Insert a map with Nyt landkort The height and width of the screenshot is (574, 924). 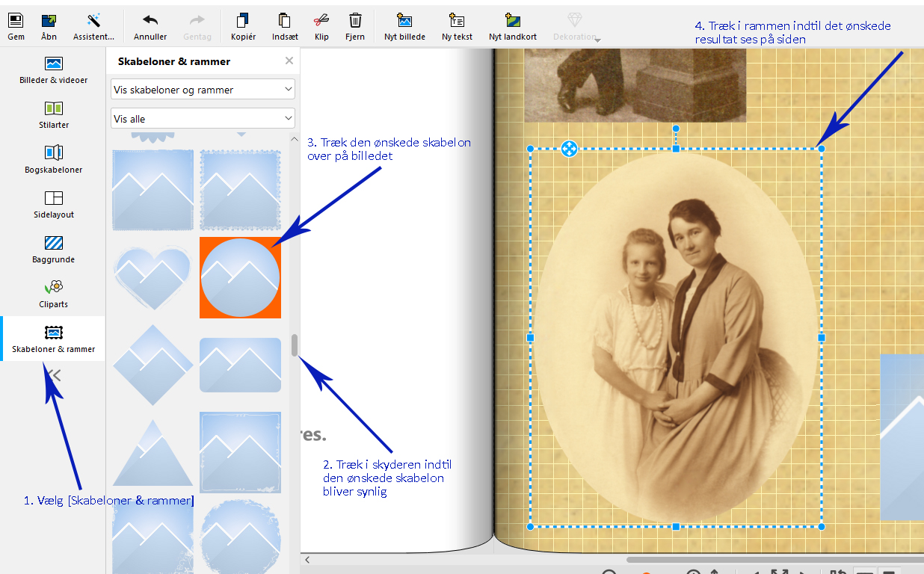point(512,25)
